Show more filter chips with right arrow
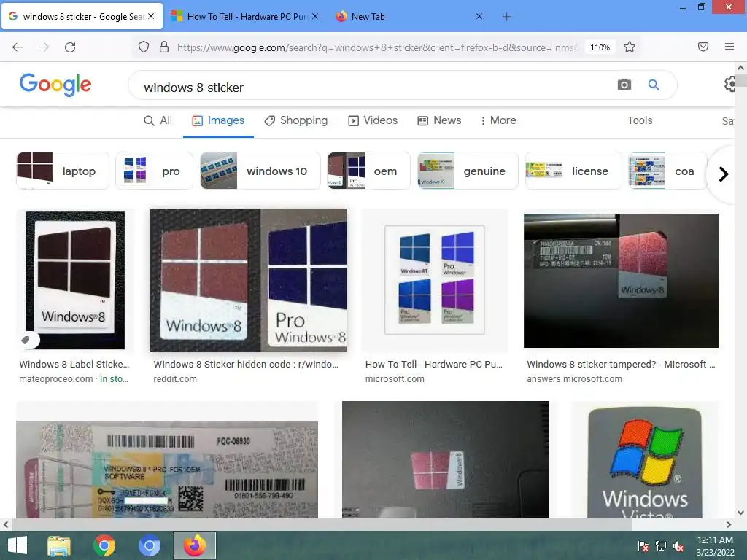Viewport: 747px width, 560px height. [723, 174]
